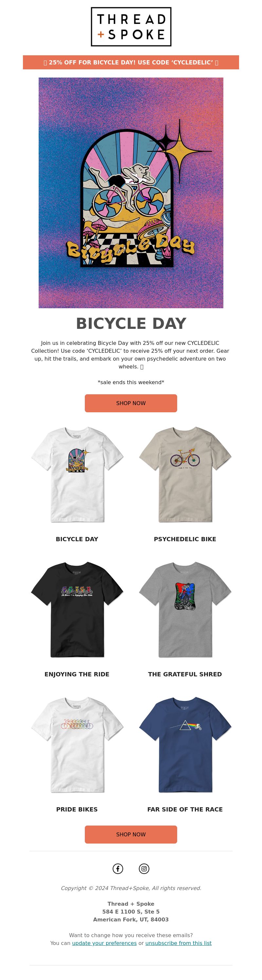262x980 pixels.
Task: Open the ENJOYING THE RIDE product title
Action: pos(77,674)
